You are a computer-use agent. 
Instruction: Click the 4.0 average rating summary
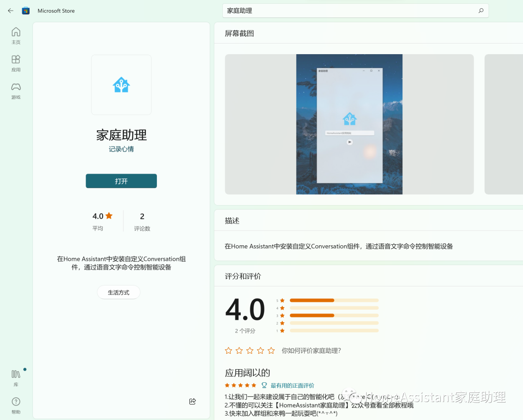point(102,221)
